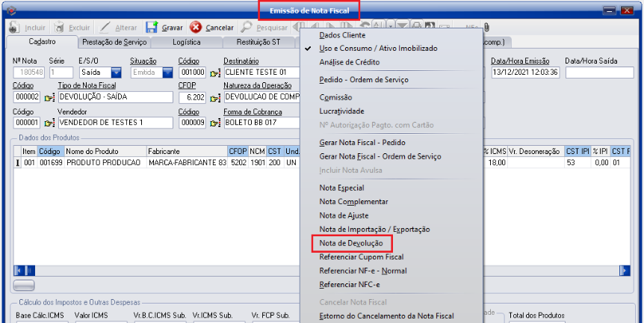Click the products grid horizontal scrollbar right arrow
The height and width of the screenshot is (323, 644).
click(625, 271)
